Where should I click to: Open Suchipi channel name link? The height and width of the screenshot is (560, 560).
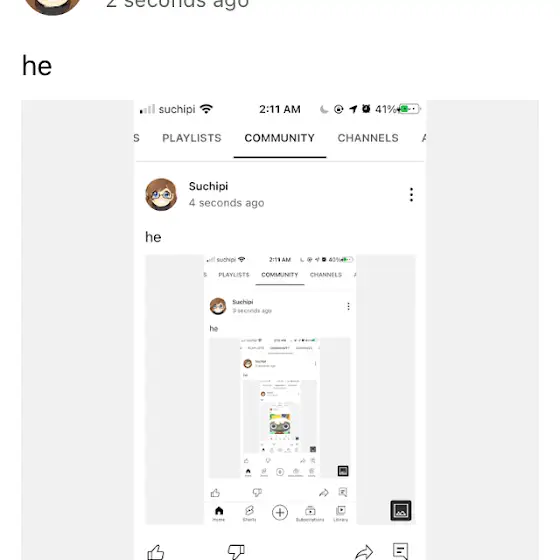coord(208,186)
